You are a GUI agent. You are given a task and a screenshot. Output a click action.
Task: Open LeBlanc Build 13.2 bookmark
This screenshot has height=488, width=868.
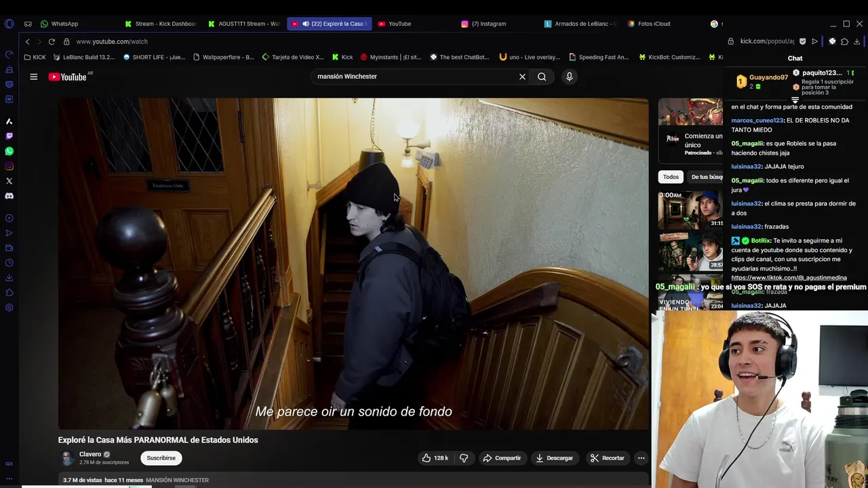click(x=84, y=57)
